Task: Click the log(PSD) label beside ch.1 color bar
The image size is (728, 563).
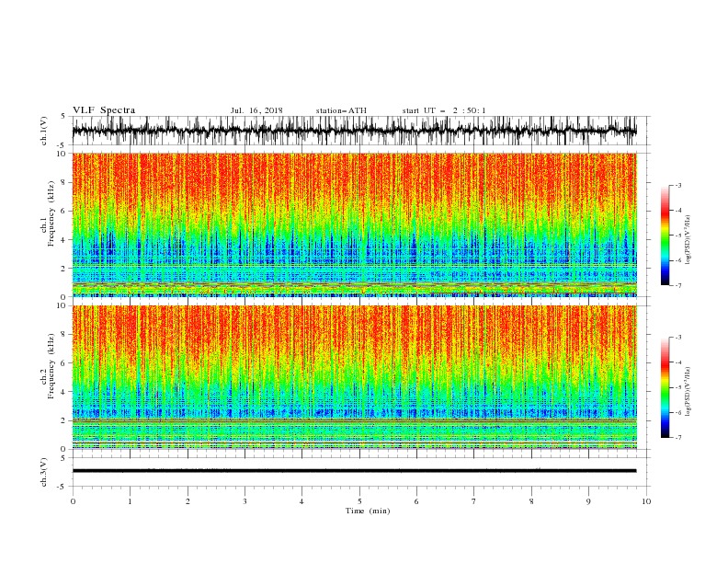Action: (x=688, y=240)
